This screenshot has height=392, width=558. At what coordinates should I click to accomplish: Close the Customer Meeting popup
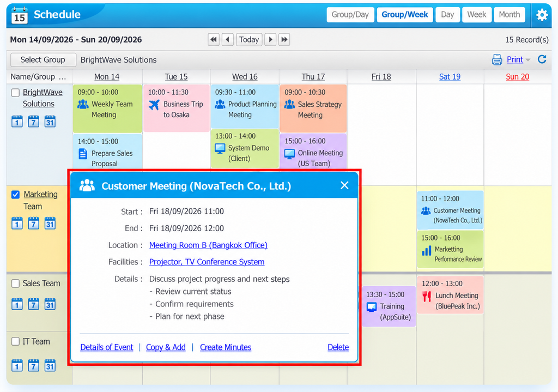pos(344,185)
